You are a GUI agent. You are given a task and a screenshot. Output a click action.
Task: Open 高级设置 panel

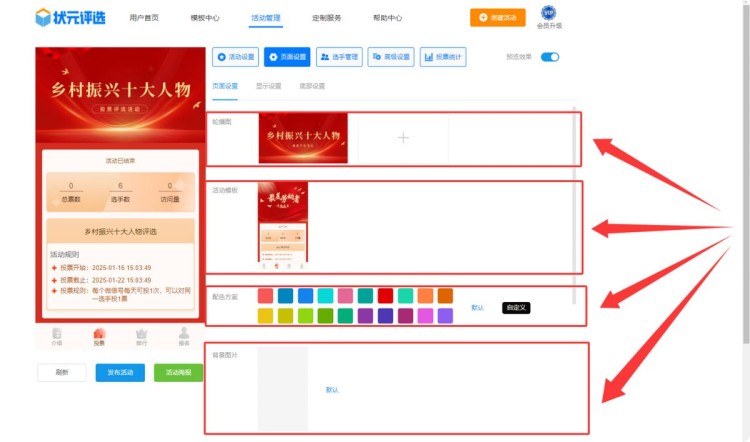tap(391, 58)
